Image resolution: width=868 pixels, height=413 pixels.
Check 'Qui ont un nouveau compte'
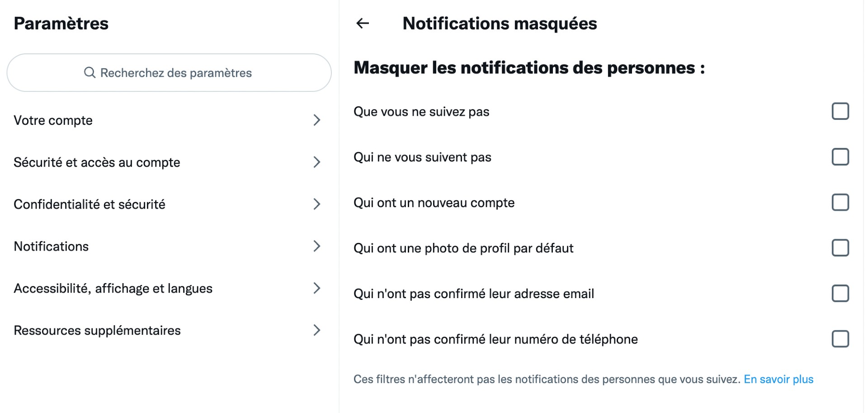840,202
